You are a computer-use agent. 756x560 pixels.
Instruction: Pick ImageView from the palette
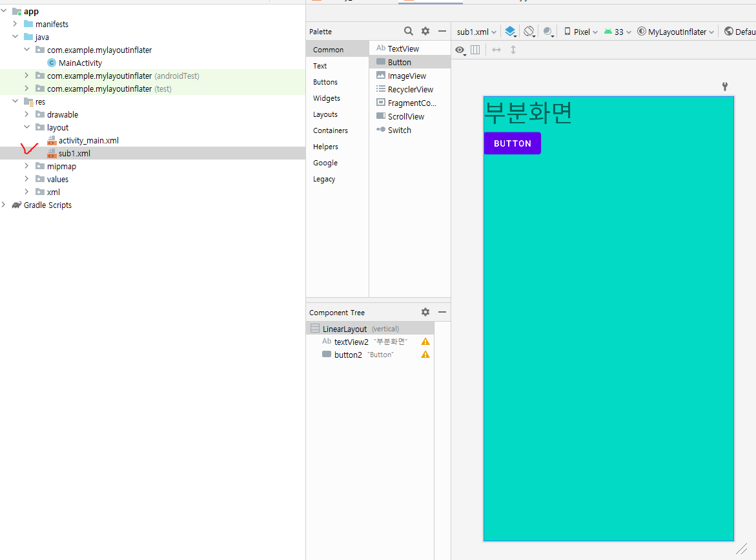[410, 75]
